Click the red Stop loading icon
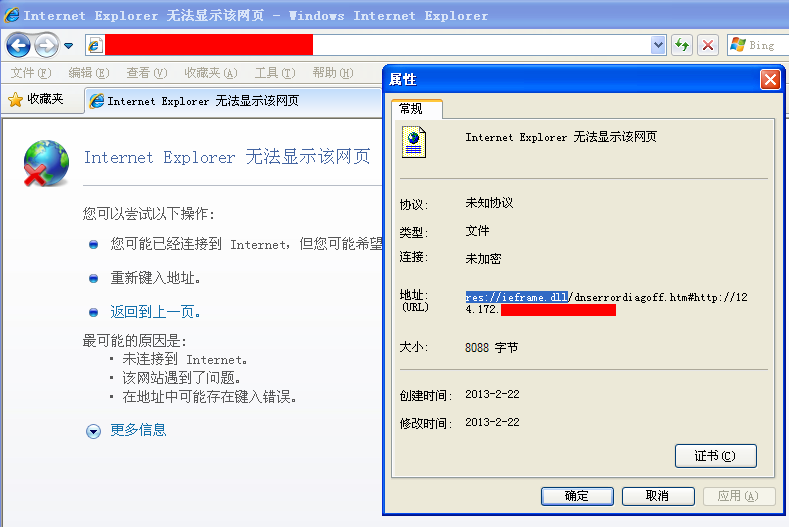789x527 pixels. click(x=708, y=45)
